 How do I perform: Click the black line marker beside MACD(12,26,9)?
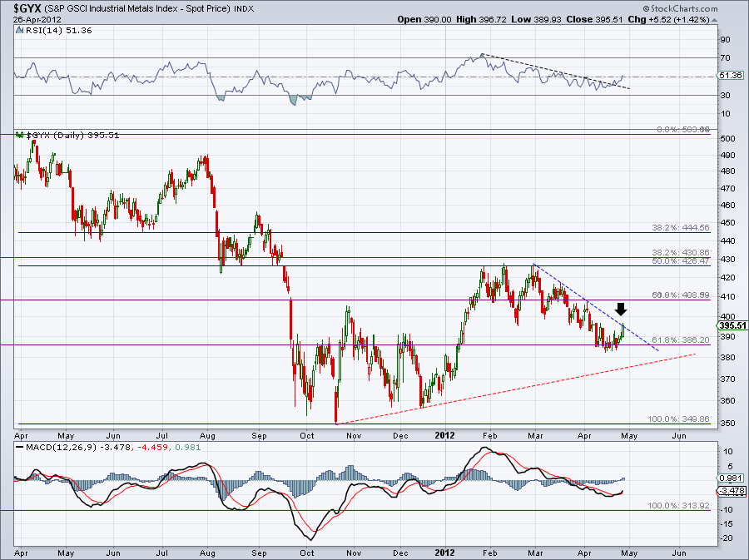20,448
